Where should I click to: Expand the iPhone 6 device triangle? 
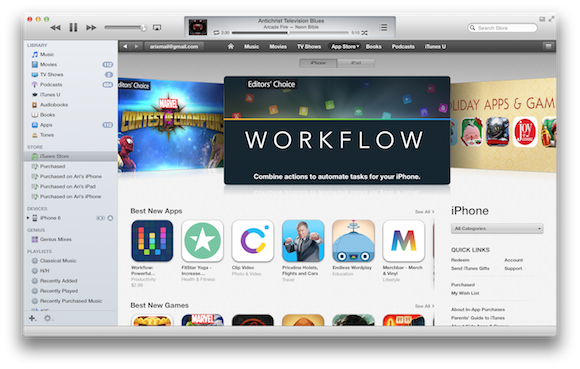(x=28, y=218)
